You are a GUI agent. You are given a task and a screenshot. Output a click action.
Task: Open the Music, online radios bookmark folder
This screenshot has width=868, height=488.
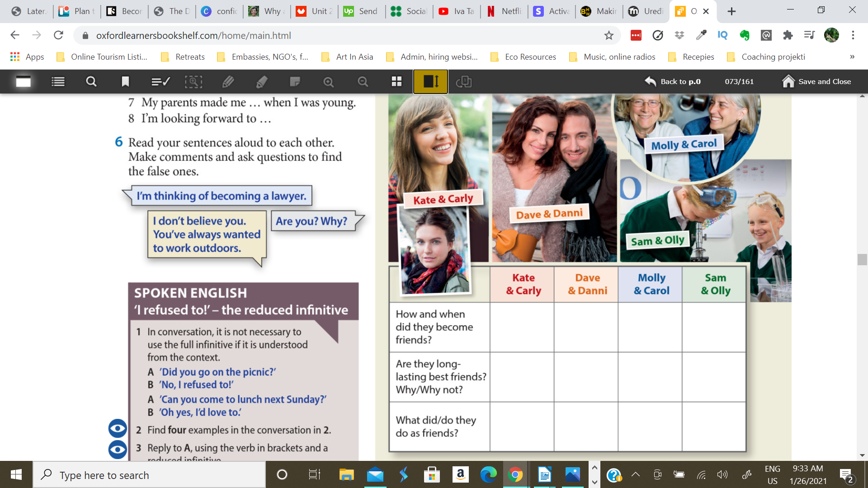(x=613, y=57)
